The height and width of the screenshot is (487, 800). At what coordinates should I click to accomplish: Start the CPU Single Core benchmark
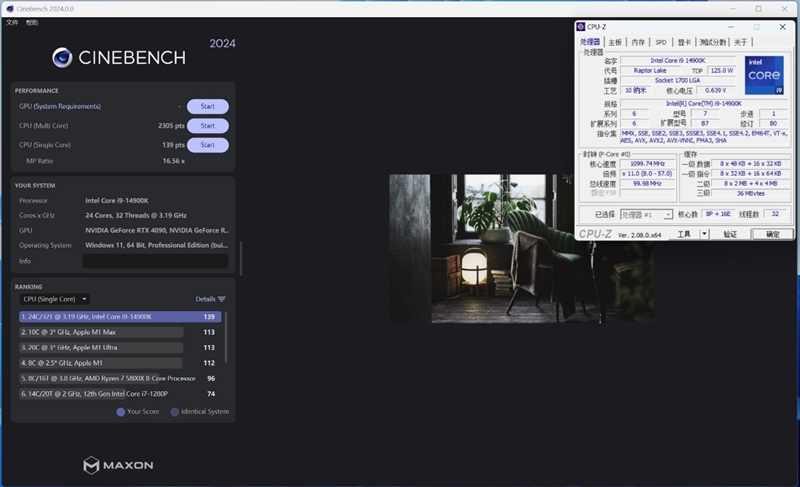(208, 145)
